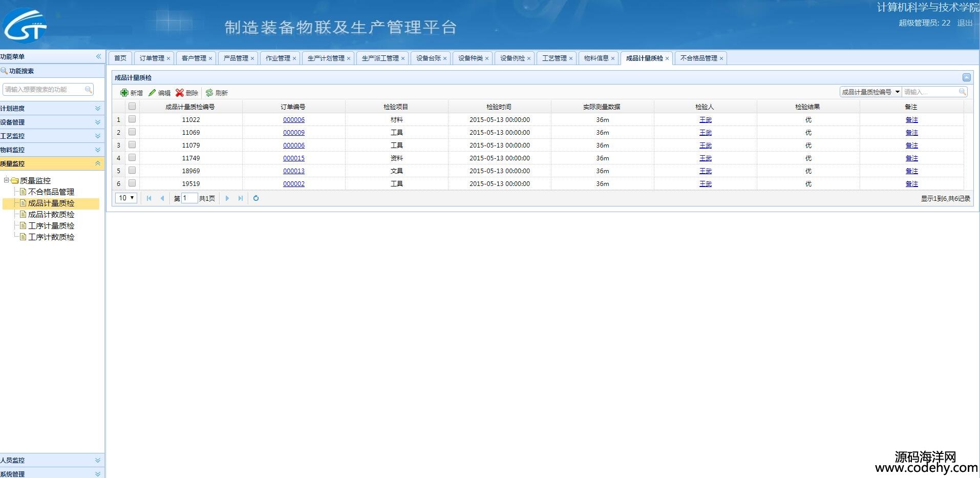Switch to the 订单管理 tab
Viewport: 980px width, 478px height.
point(152,58)
